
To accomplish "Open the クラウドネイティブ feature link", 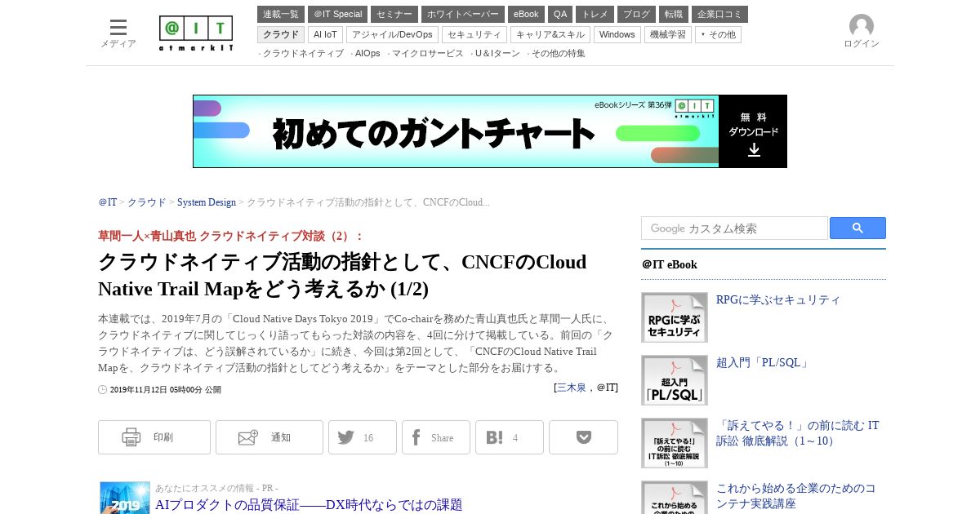I will (303, 54).
